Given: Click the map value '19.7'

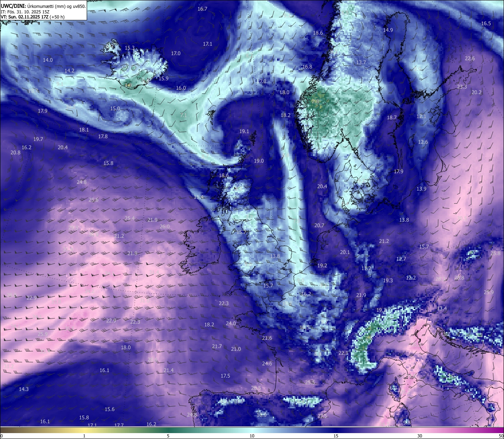Looking at the screenshot, I should click(x=38, y=139).
